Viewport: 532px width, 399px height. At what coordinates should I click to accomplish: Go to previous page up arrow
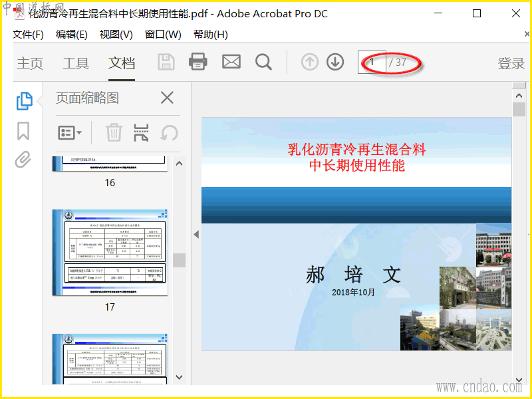tap(309, 62)
